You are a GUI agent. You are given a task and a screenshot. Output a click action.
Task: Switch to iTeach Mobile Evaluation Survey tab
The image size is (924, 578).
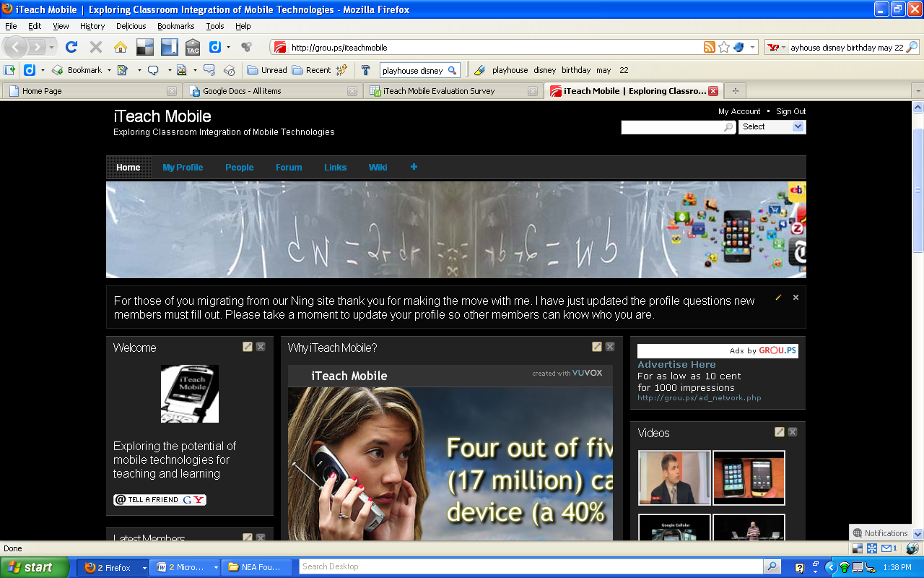[453, 91]
